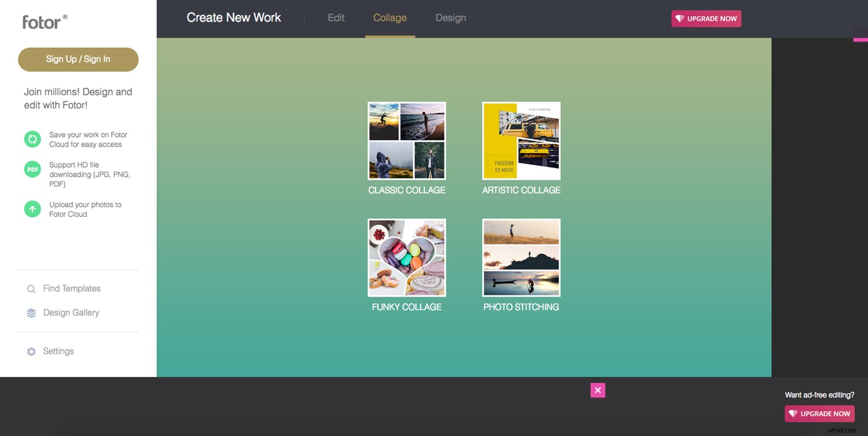Click the magnifier icon next to Find Templates
Image resolution: width=868 pixels, height=436 pixels.
[x=31, y=289]
